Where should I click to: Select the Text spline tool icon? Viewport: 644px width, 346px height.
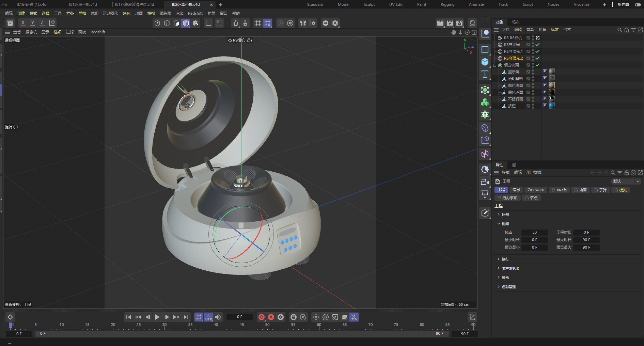485,74
